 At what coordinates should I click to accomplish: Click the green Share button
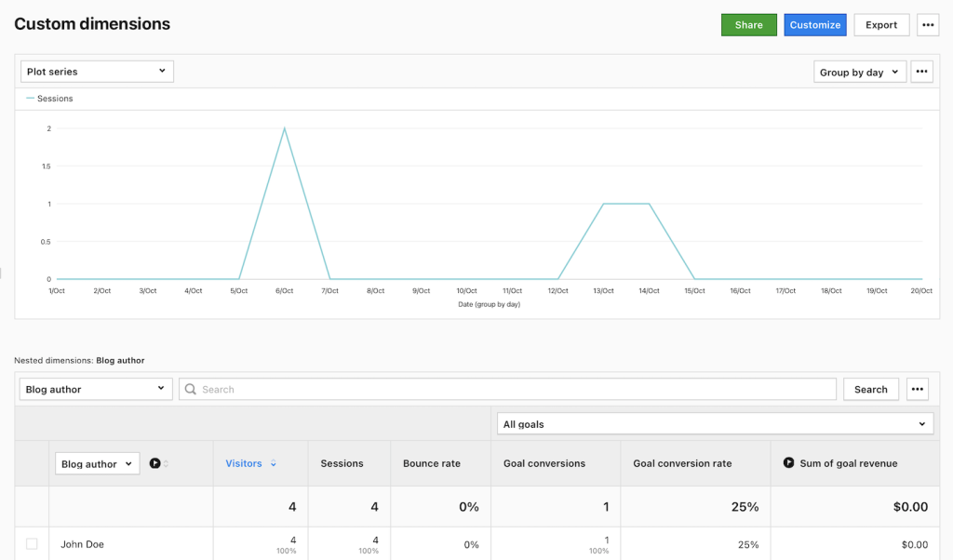(x=748, y=25)
